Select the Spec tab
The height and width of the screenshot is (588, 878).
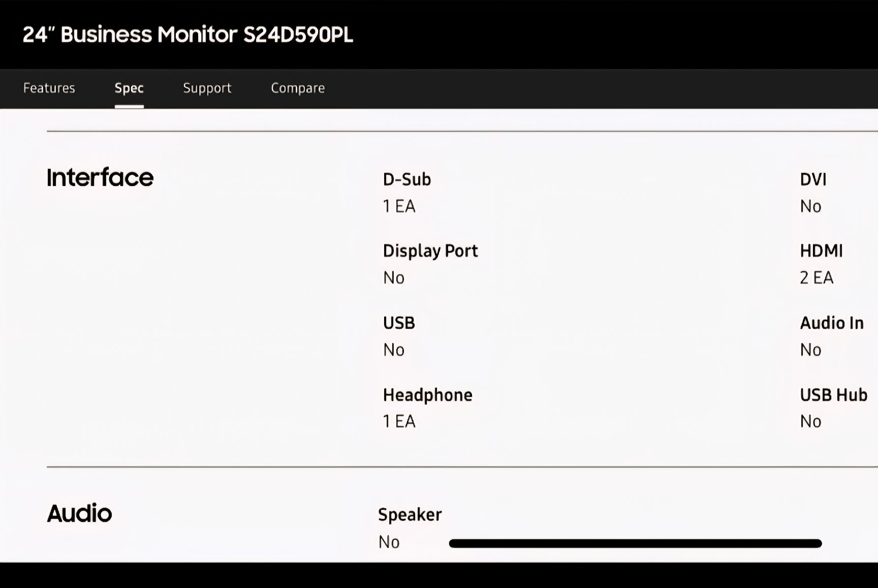click(129, 88)
